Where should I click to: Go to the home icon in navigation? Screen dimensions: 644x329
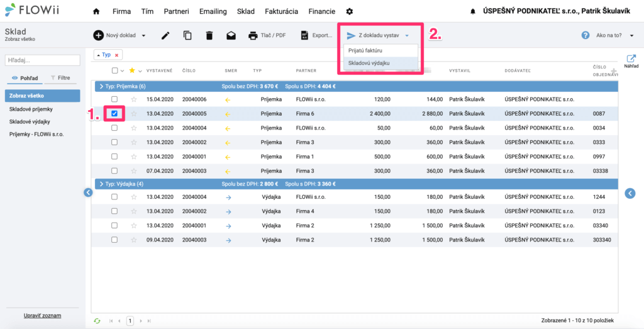coord(96,11)
